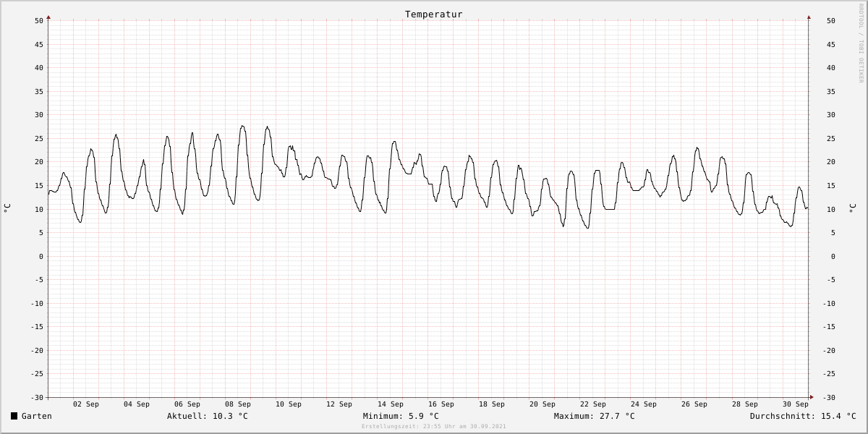This screenshot has height=434, width=868.
Task: Click the 02 Sep date label
Action: [86, 404]
